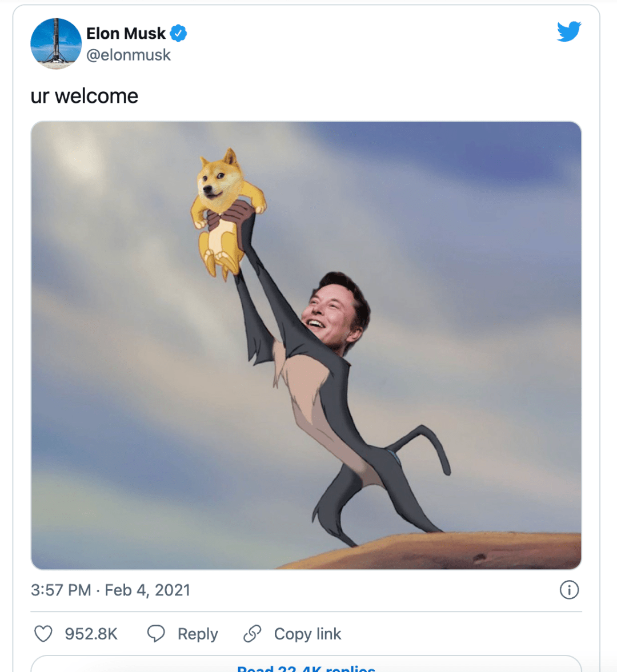Open the rocket profile avatar
This screenshot has height=672, width=617.
56,43
